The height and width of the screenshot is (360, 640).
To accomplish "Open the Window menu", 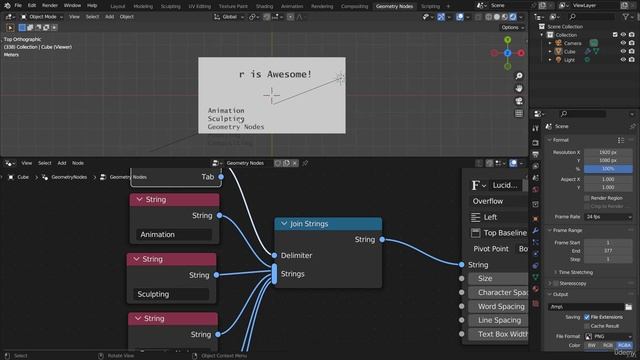I will pyautogui.click(x=72, y=6).
